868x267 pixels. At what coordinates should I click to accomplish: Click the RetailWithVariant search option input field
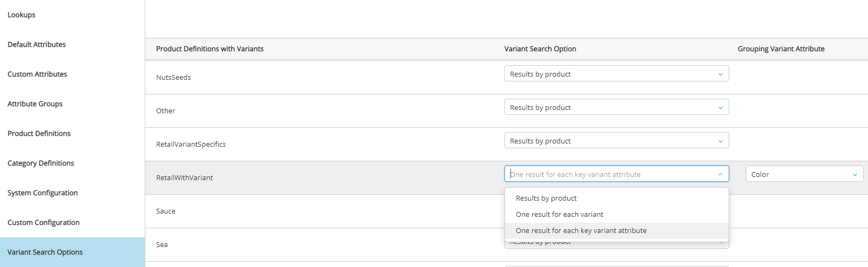(605, 174)
